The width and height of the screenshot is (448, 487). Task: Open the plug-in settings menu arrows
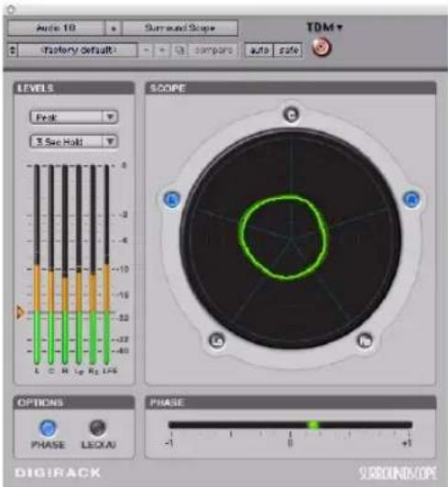point(13,50)
